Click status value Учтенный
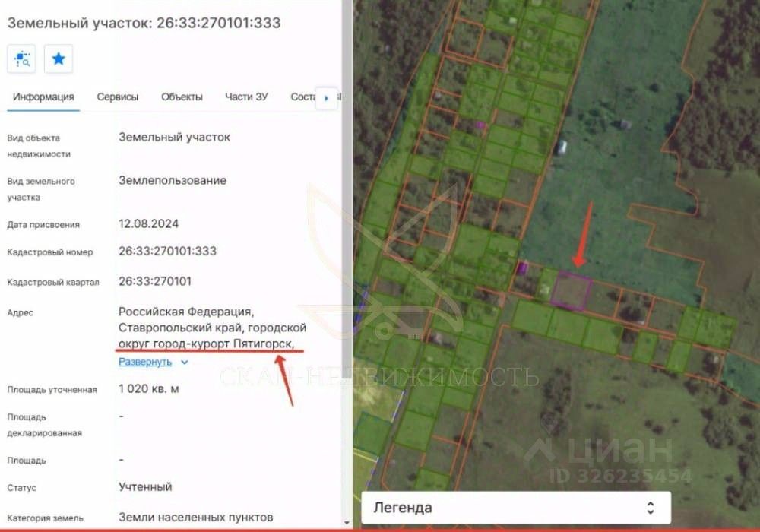 pyautogui.click(x=145, y=487)
